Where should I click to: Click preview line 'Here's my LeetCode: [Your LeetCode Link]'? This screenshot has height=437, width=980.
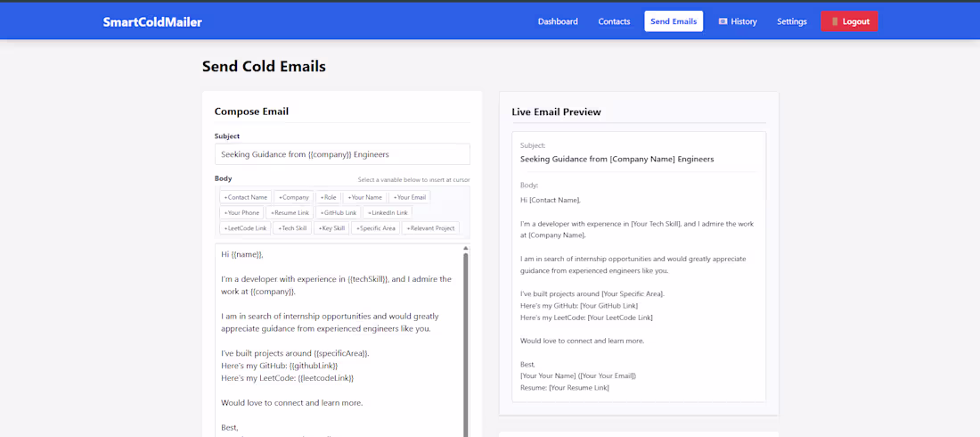point(586,317)
